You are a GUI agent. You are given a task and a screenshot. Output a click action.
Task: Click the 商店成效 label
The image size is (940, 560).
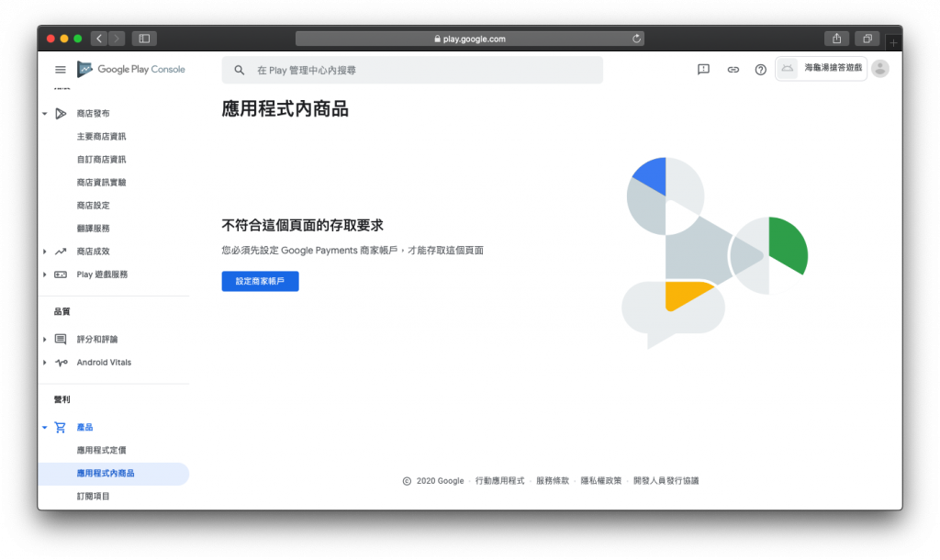click(x=93, y=252)
